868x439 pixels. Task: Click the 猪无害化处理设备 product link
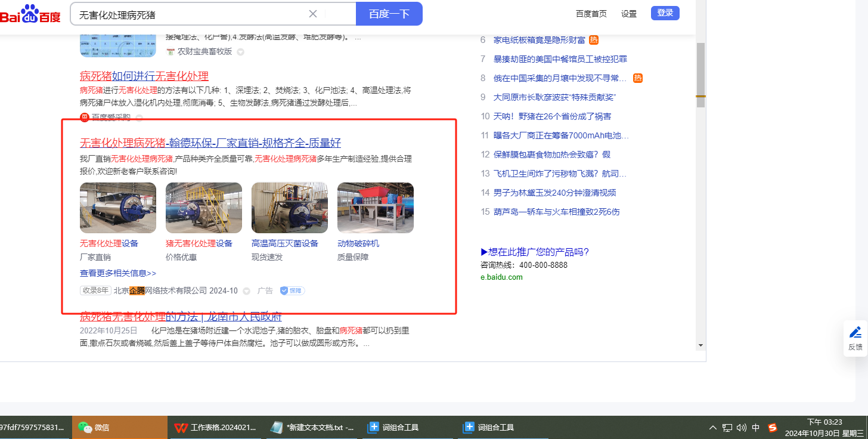click(x=199, y=243)
